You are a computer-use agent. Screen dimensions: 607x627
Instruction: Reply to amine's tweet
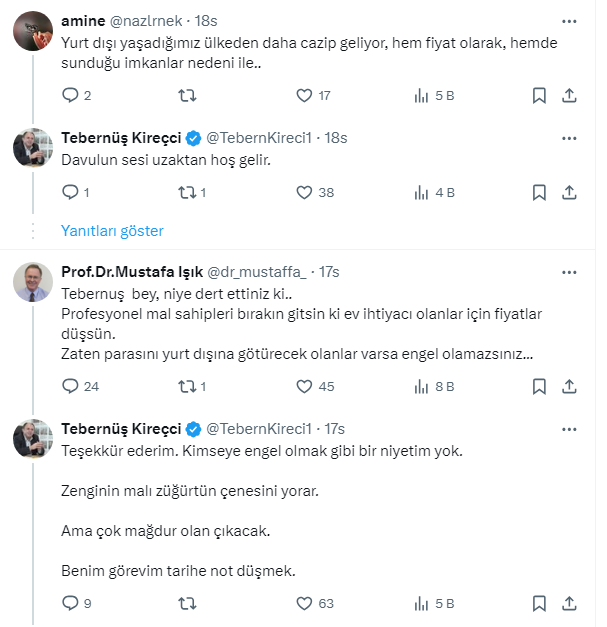pyautogui.click(x=70, y=96)
